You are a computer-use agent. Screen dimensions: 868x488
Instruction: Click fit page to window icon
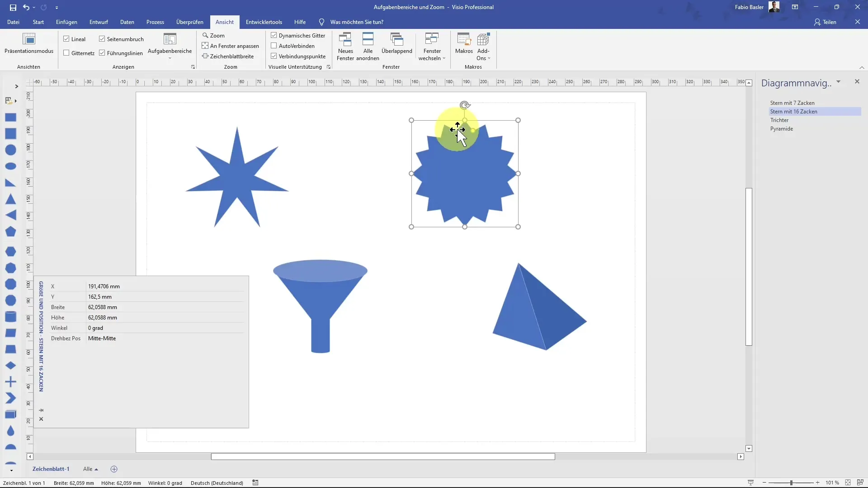coord(848,483)
